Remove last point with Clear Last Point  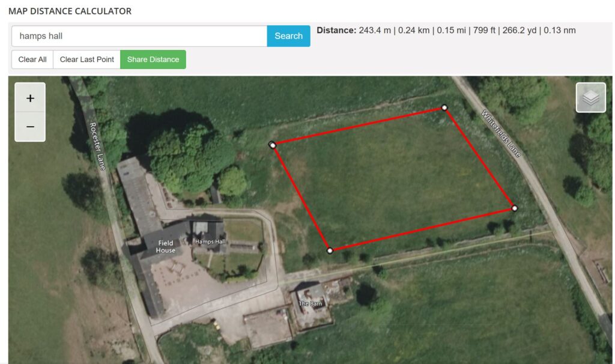[86, 59]
